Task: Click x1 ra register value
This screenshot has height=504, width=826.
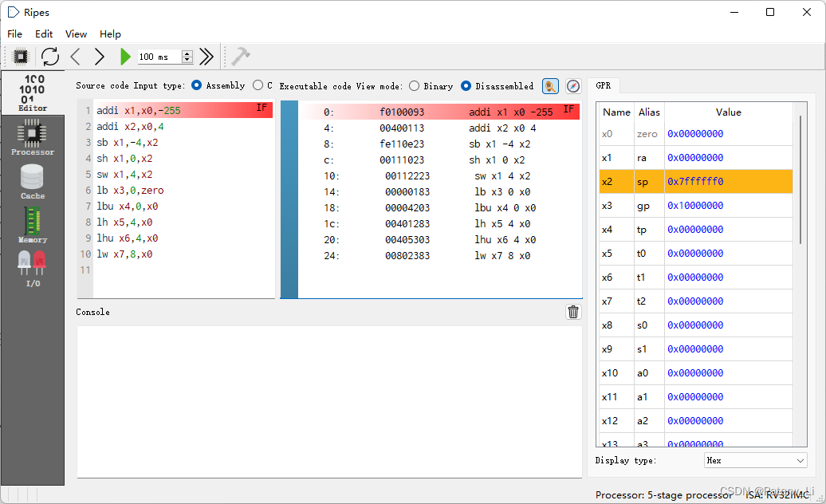Action: 695,157
